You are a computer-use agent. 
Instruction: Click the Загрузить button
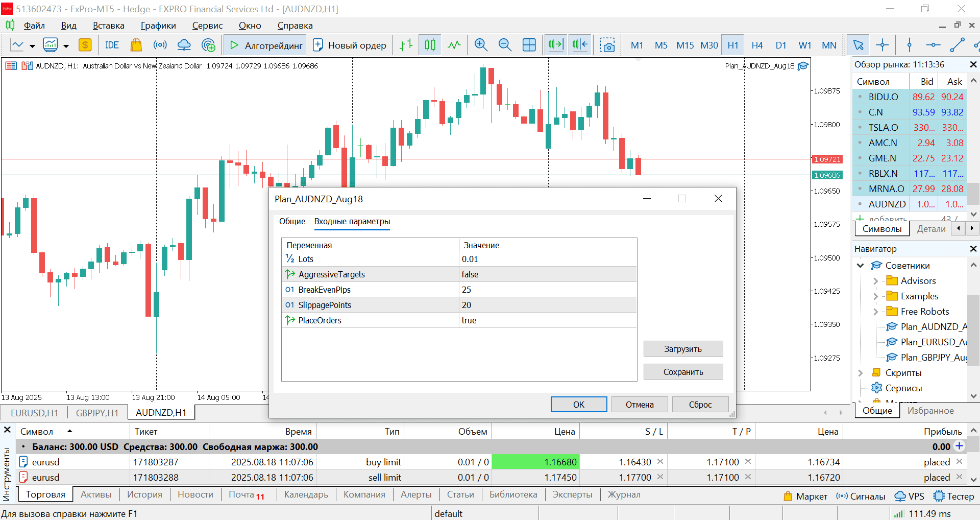pos(683,349)
